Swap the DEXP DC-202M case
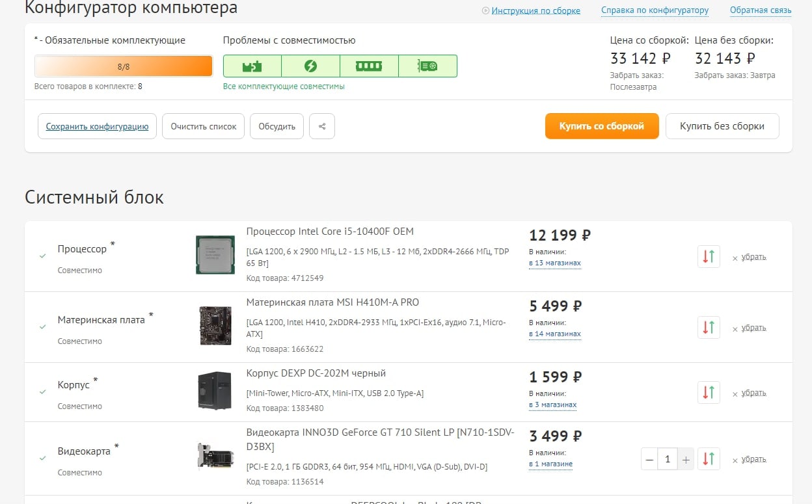Viewport: 812px width, 504px height. 709,392
